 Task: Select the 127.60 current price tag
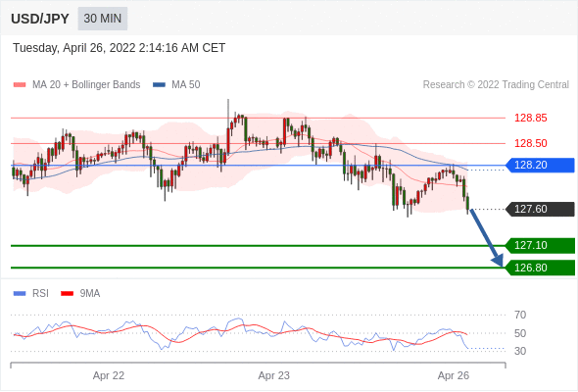pos(540,209)
